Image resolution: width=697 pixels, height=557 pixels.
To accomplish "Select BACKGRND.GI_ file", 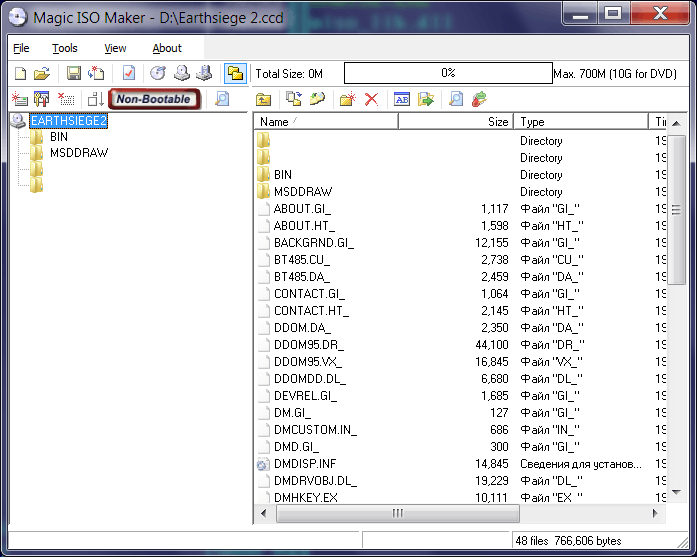I will tap(314, 243).
